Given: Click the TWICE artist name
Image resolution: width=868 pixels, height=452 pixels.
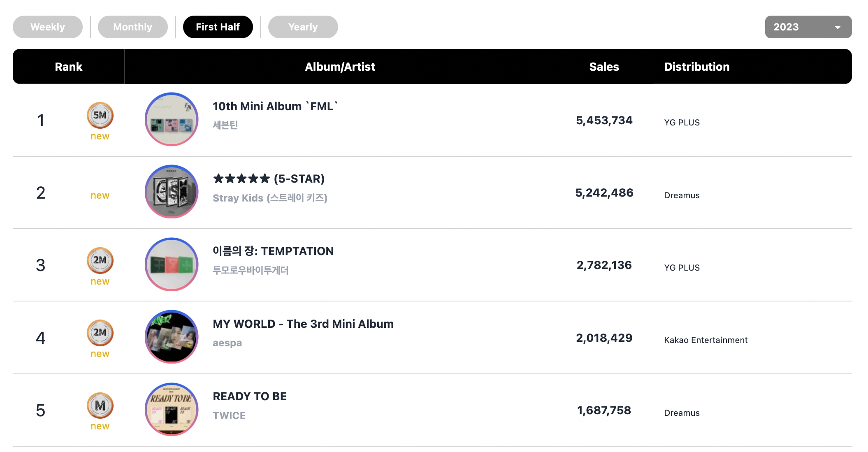Looking at the screenshot, I should coord(229,415).
